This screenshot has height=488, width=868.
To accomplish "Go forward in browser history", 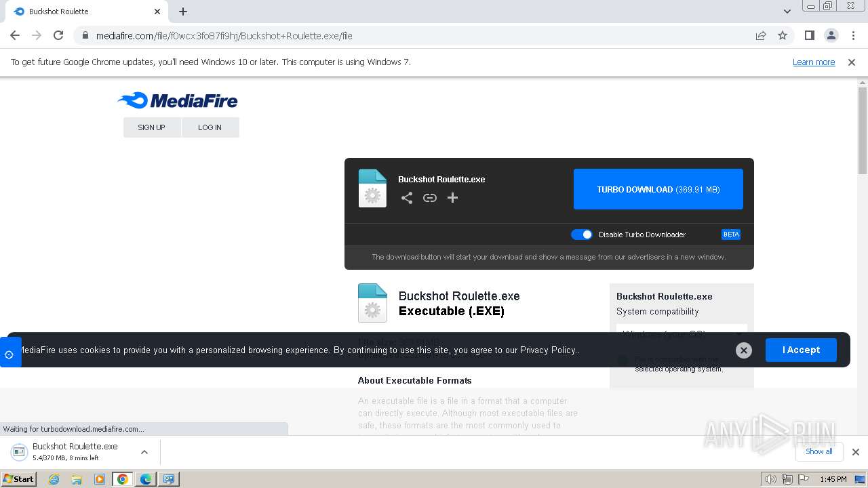I will pyautogui.click(x=37, y=35).
